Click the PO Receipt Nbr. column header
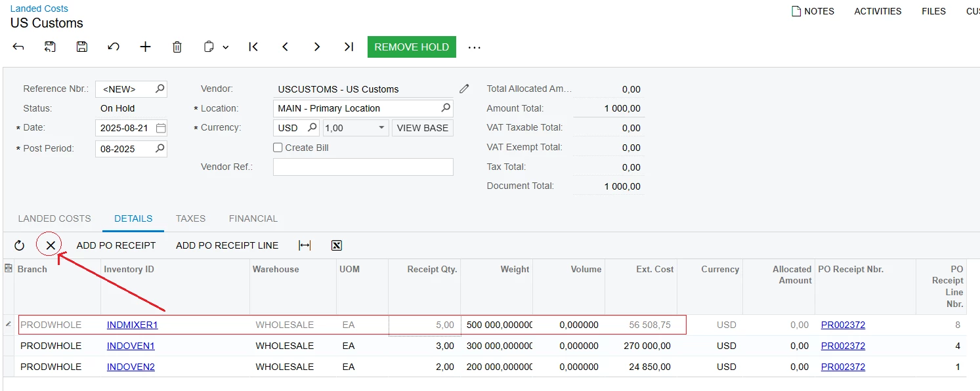The height and width of the screenshot is (391, 980). tap(865, 287)
